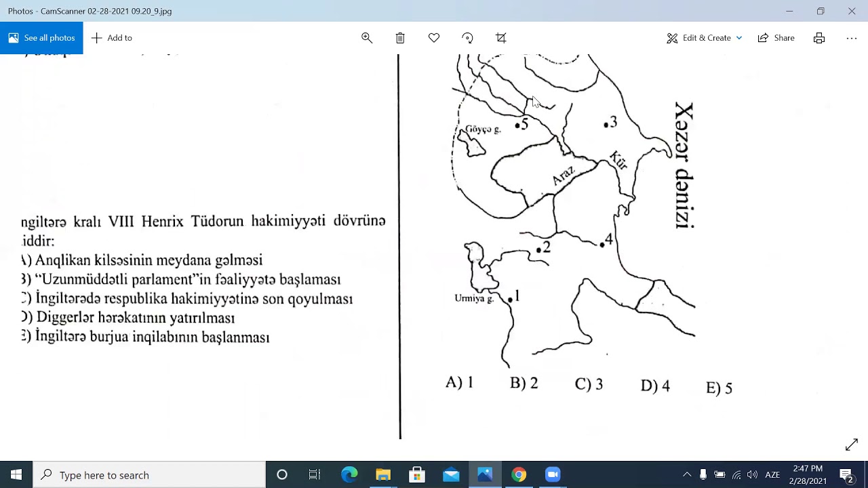This screenshot has width=868, height=488.
Task: Select the Crop tool icon
Action: coord(501,38)
